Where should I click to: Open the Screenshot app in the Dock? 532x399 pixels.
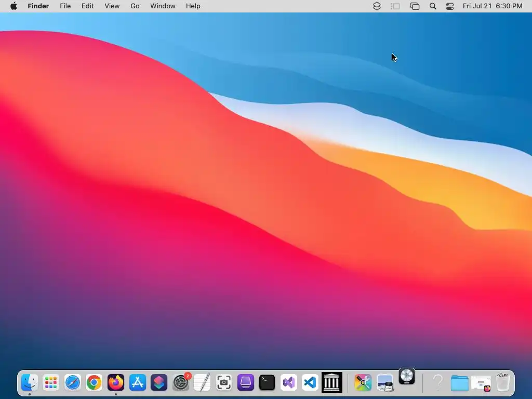click(x=224, y=382)
